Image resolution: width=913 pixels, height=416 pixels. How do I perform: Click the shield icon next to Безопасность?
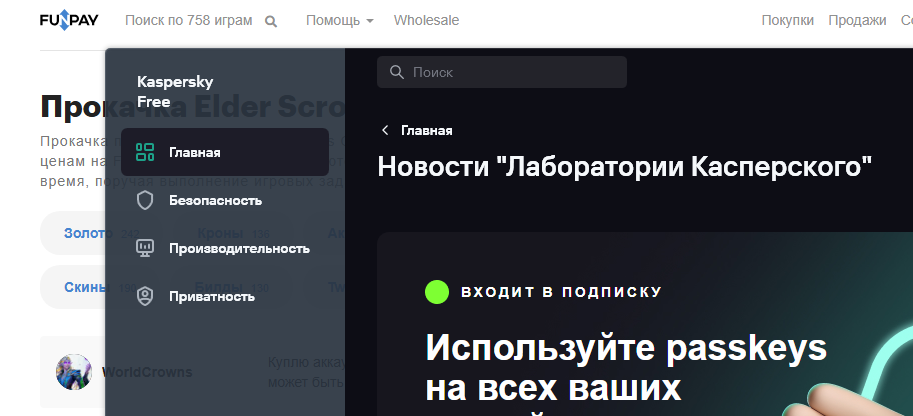click(x=144, y=200)
